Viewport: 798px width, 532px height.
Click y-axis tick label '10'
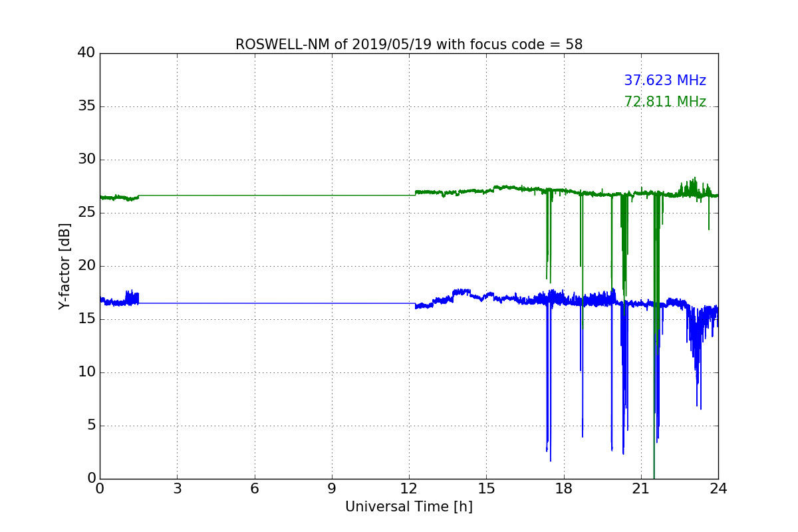(86, 372)
